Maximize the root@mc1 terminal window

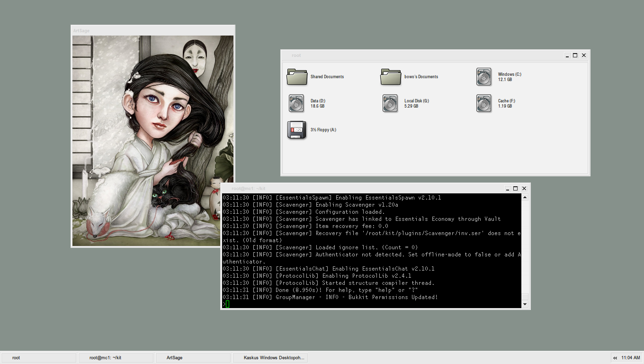click(516, 188)
